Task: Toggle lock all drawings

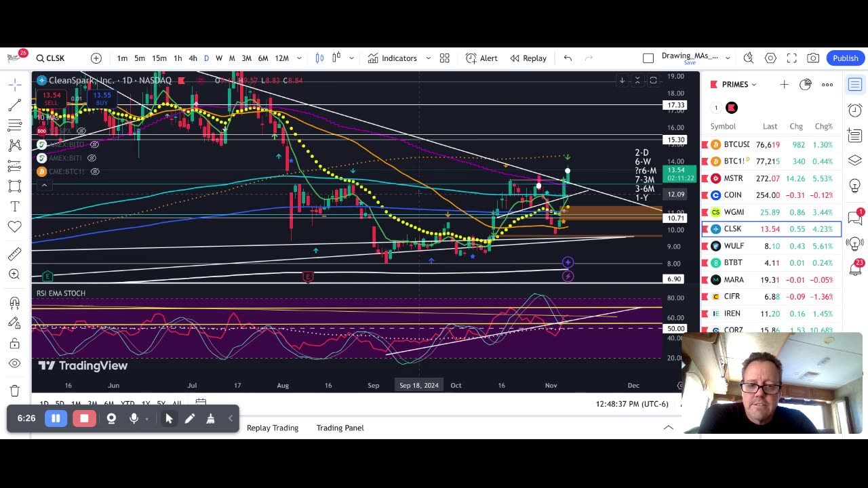Action: 14,344
